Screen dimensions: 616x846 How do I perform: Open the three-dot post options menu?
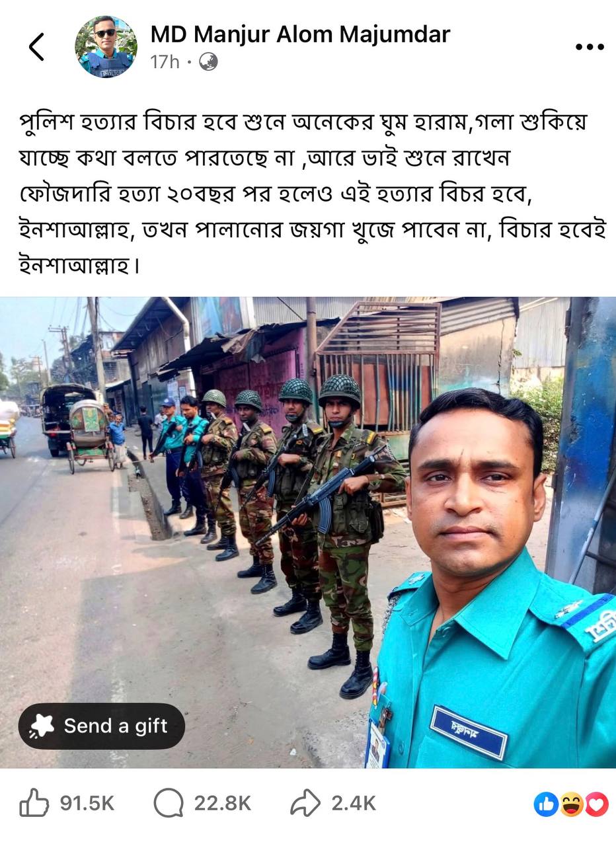click(590, 47)
